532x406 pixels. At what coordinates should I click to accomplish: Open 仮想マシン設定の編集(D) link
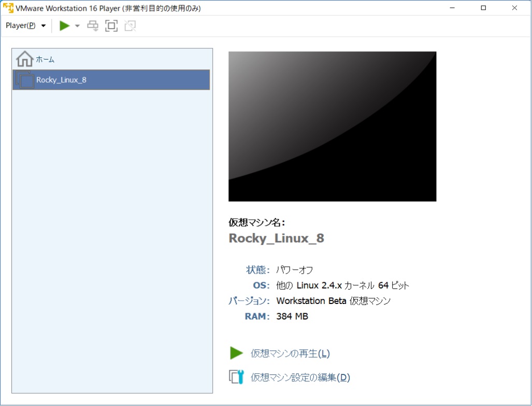click(x=300, y=377)
